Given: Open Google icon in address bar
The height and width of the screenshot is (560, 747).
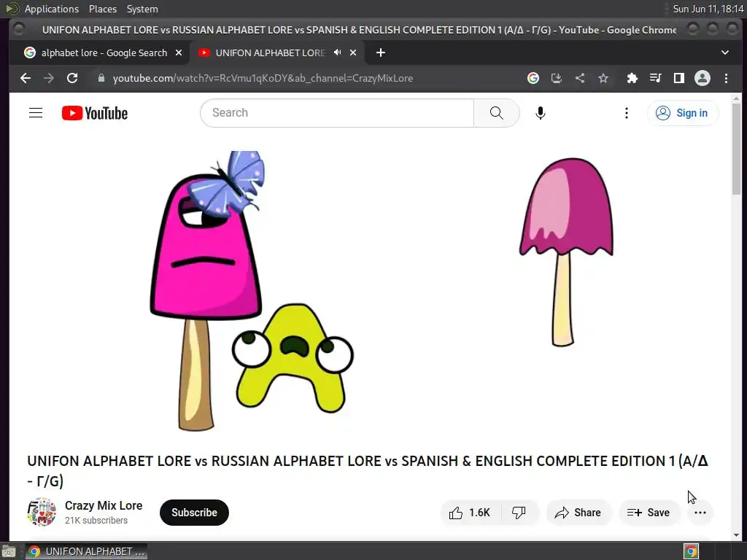Looking at the screenshot, I should [x=533, y=78].
